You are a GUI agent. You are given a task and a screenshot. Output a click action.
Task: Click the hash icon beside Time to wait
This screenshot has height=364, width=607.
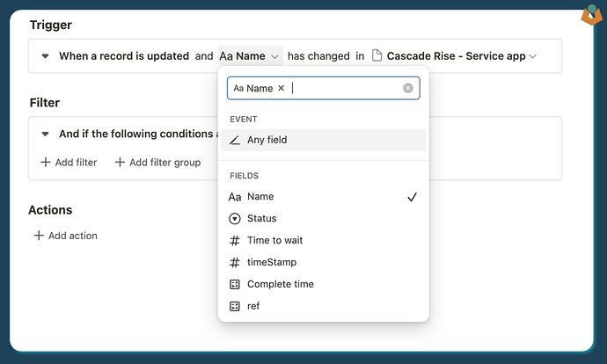click(x=235, y=241)
